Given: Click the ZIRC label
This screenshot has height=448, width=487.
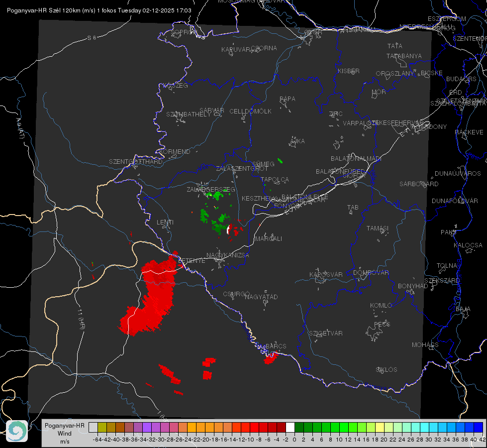Looking at the screenshot, I should tap(336, 114).
